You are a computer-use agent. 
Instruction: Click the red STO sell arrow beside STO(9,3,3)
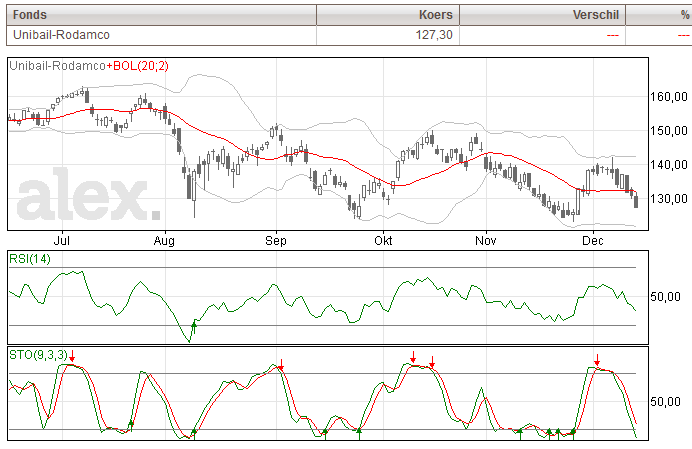(x=72, y=356)
